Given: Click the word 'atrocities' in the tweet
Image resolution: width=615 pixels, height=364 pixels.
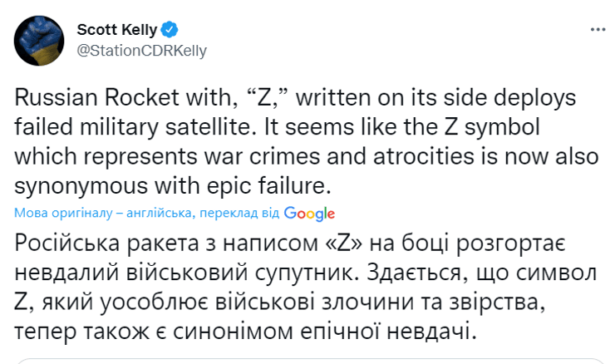Looking at the screenshot, I should coord(426,158).
